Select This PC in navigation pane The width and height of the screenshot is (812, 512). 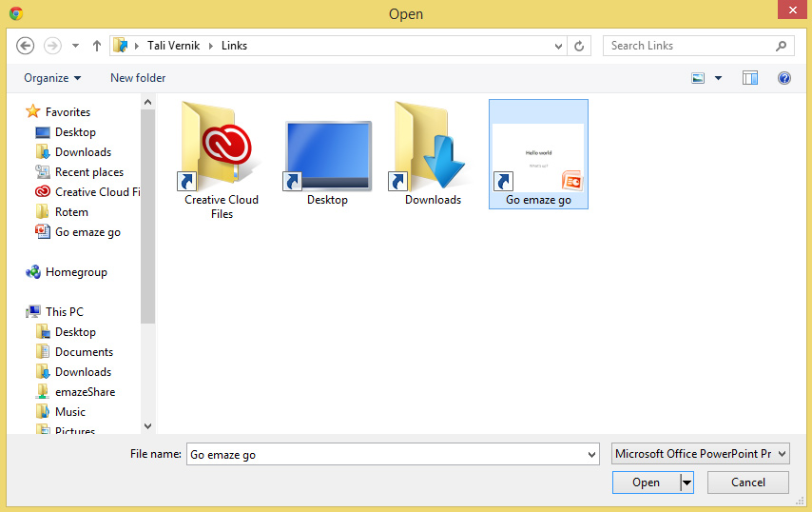(65, 312)
